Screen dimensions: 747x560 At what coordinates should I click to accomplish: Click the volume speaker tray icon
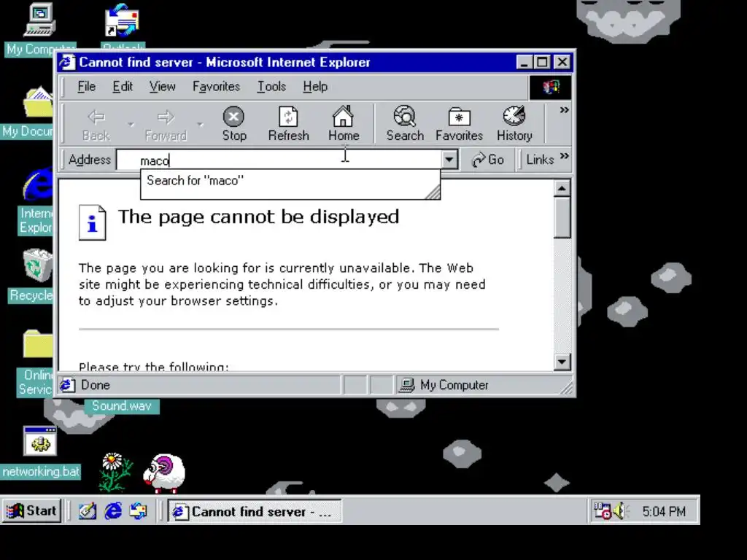coord(620,511)
